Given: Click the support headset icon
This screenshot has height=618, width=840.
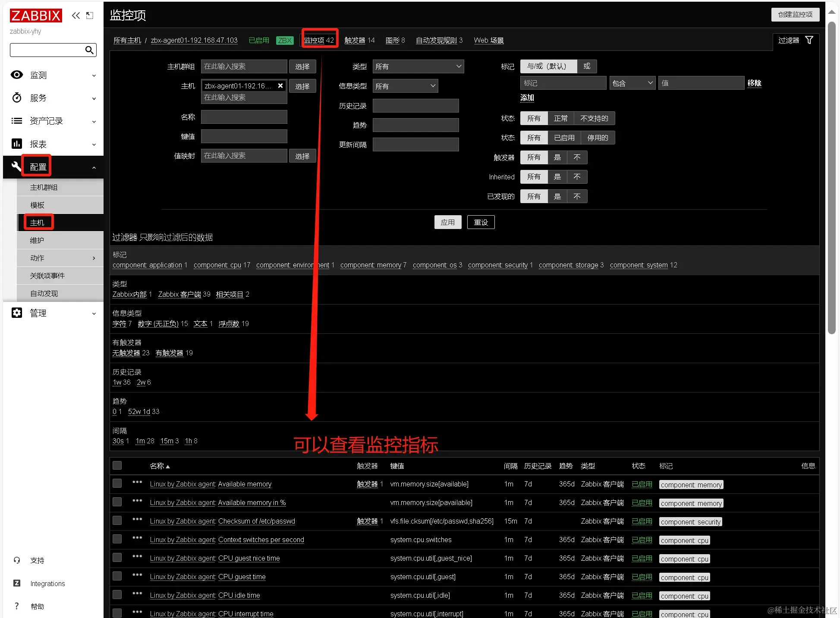Looking at the screenshot, I should (x=17, y=560).
